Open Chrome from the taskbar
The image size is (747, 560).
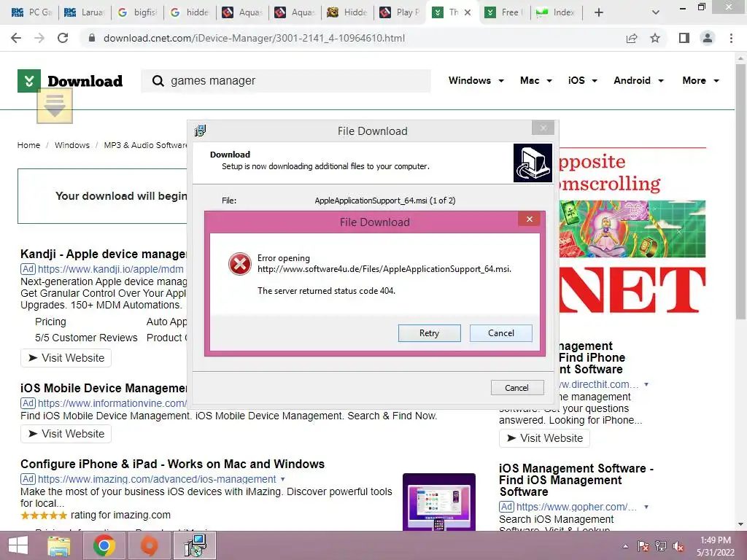[104, 545]
